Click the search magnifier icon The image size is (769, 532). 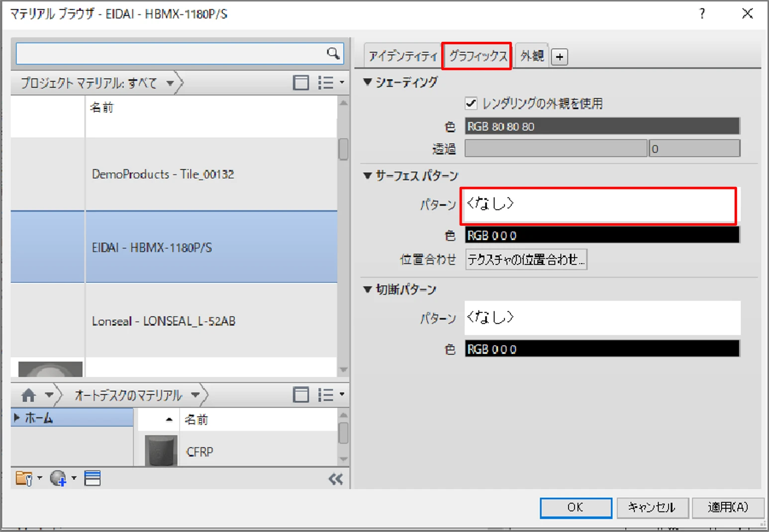tap(333, 53)
